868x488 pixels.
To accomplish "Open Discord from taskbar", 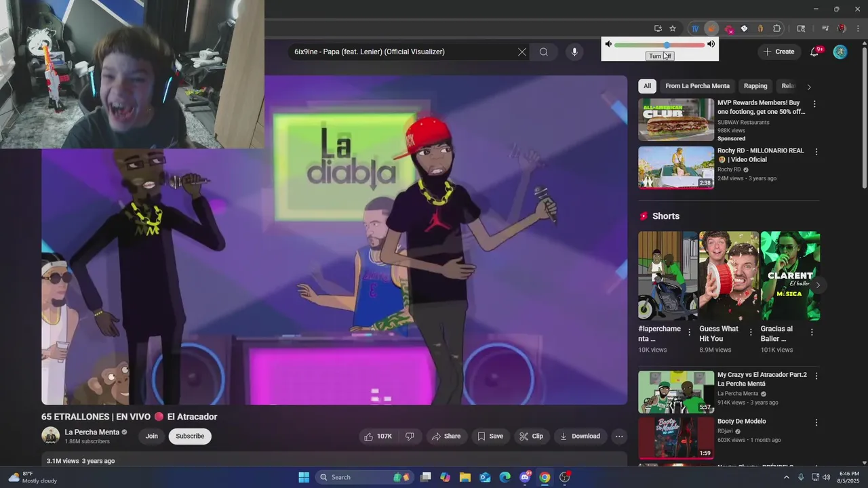I will tap(525, 477).
